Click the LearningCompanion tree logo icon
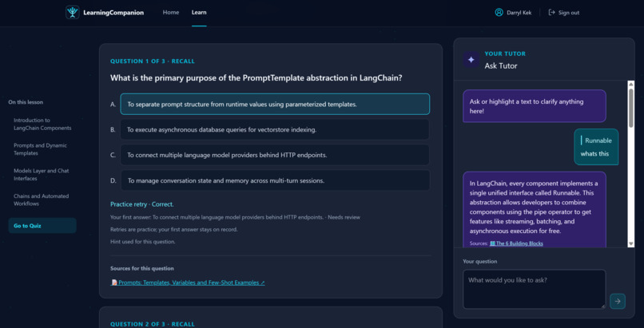644x328 pixels. coord(72,12)
